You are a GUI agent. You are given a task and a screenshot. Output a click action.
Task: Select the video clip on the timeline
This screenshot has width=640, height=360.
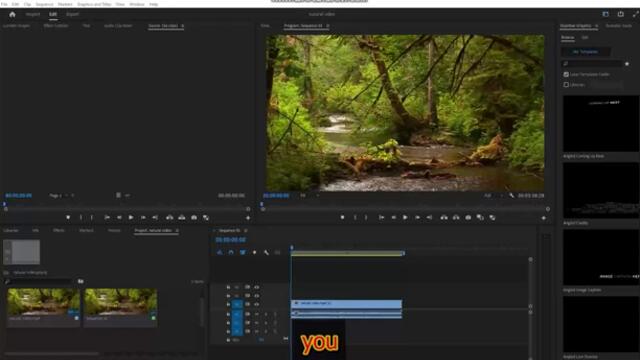click(x=347, y=304)
